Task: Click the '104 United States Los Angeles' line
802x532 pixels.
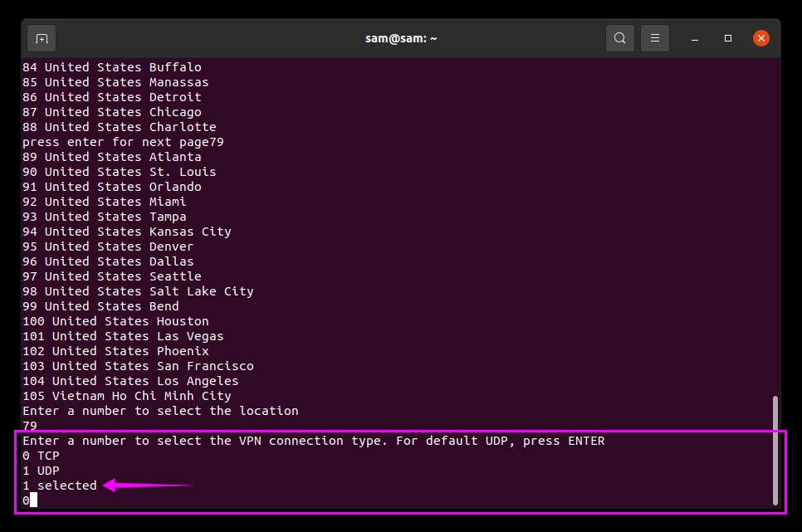Action: click(x=130, y=381)
